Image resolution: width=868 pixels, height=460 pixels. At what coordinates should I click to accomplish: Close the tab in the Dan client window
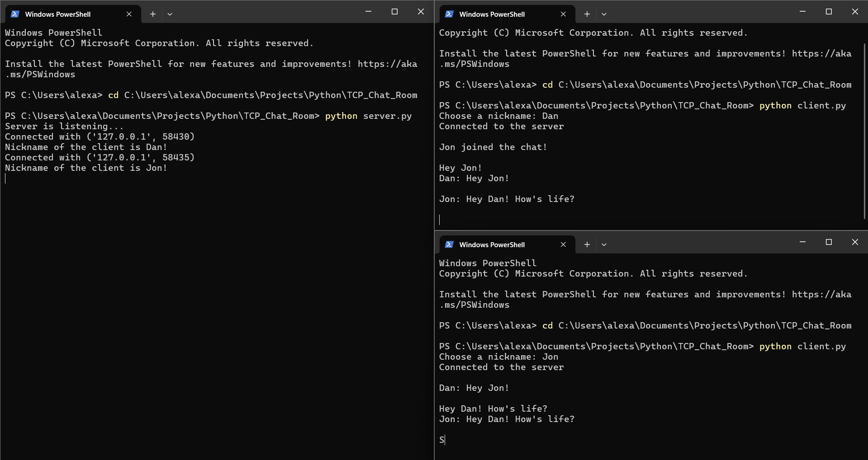[x=563, y=14]
